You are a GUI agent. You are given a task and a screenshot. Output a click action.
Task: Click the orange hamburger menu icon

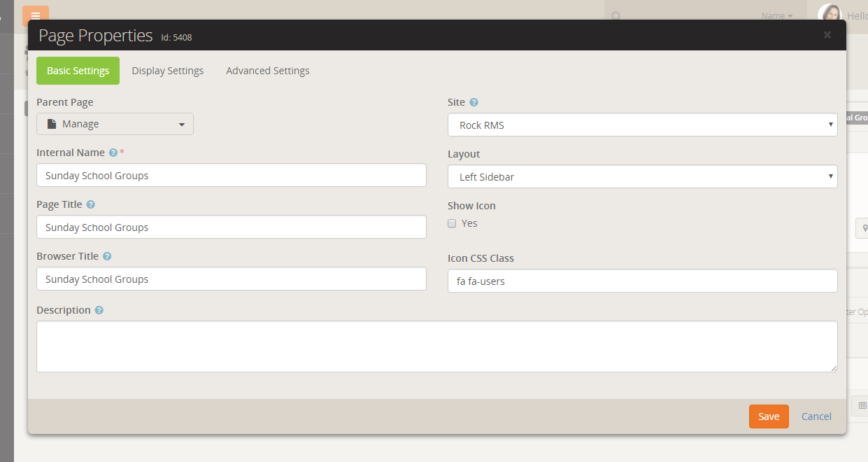(x=36, y=15)
